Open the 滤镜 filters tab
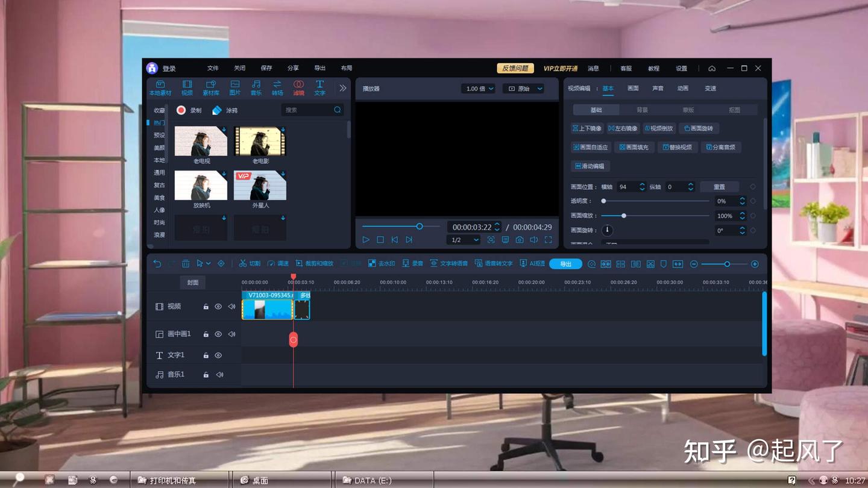The width and height of the screenshot is (868, 488). pos(298,88)
